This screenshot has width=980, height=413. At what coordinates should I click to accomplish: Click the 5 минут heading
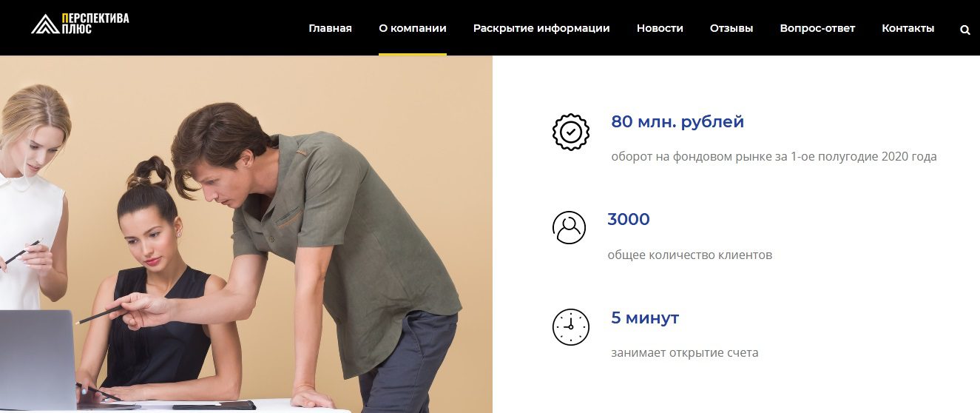coord(645,318)
